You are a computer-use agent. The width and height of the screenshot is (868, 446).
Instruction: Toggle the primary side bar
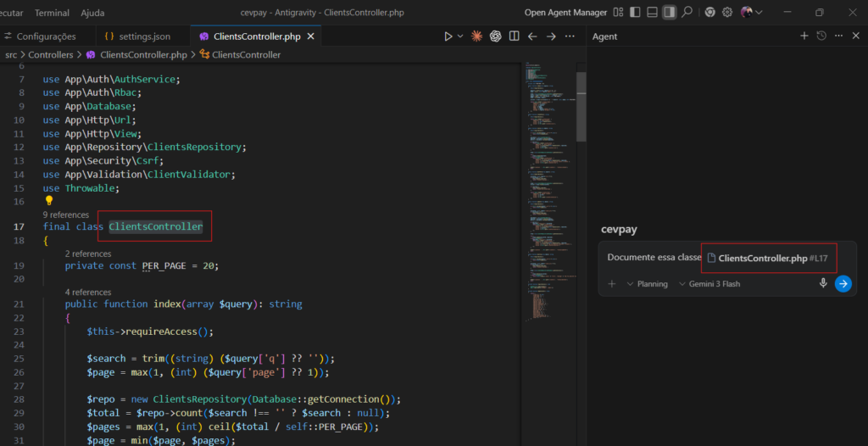coord(636,12)
